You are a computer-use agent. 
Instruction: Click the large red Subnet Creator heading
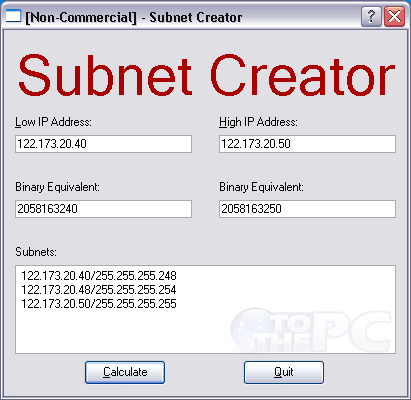pos(206,75)
